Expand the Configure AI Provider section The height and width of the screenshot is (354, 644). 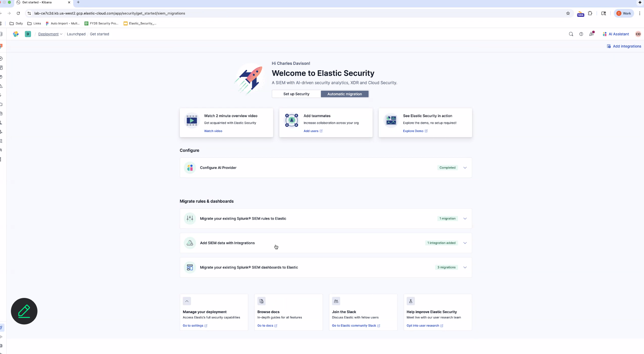pos(465,168)
